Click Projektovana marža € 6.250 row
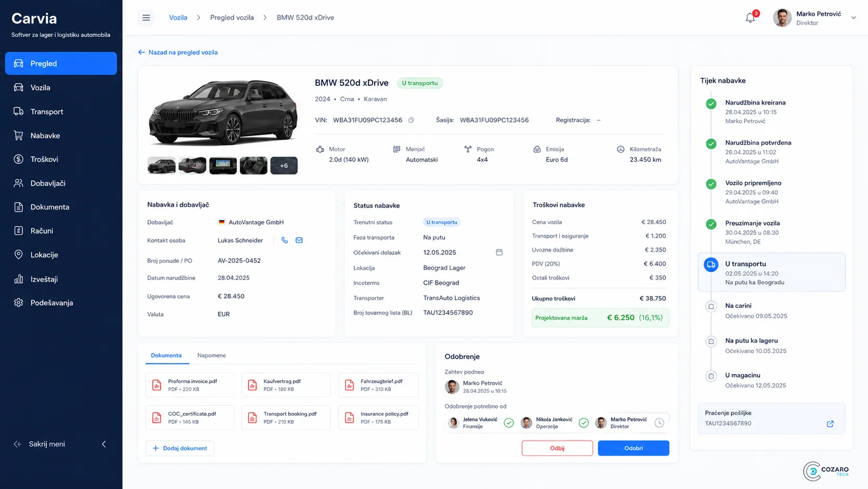The image size is (868, 489). click(x=600, y=318)
